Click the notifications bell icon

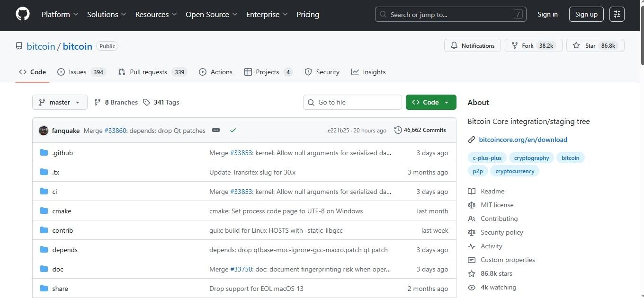(x=454, y=45)
